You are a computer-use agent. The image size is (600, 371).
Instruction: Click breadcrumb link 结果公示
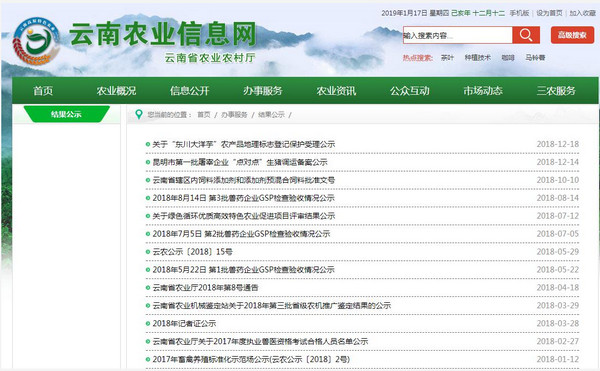(x=271, y=115)
